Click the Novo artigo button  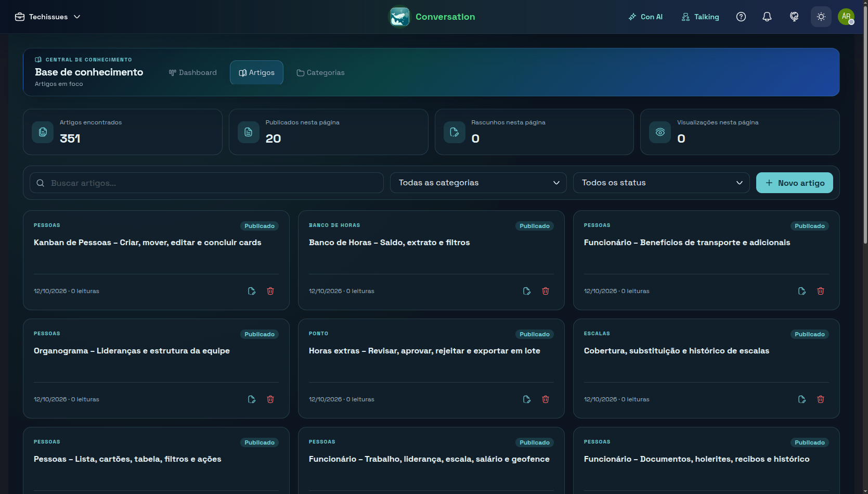(x=795, y=183)
